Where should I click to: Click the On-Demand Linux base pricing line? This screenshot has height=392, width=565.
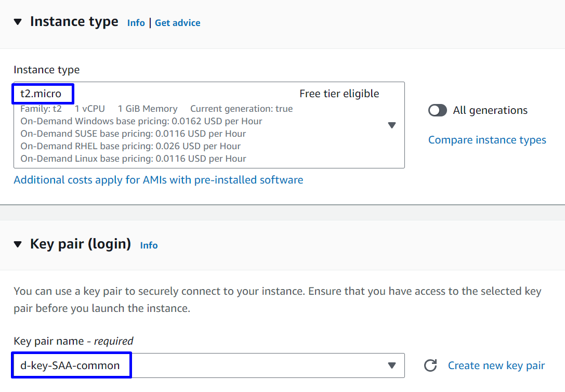point(133,159)
